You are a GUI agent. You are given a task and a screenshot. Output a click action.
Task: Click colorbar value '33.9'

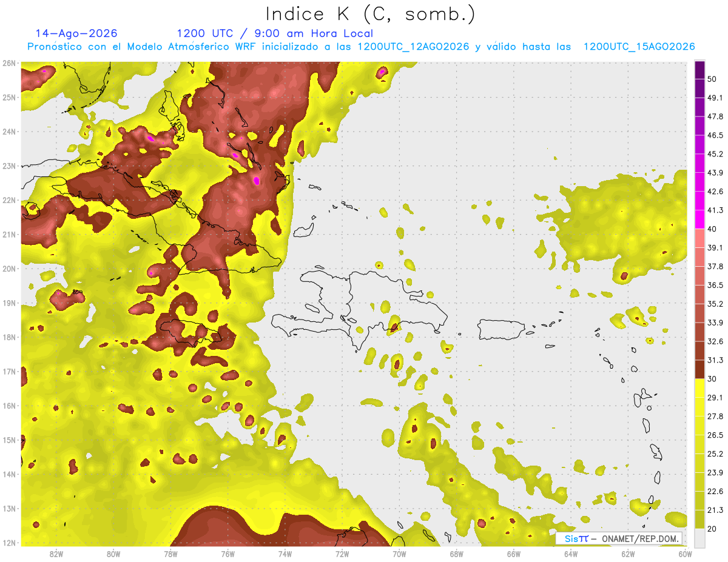(x=715, y=323)
